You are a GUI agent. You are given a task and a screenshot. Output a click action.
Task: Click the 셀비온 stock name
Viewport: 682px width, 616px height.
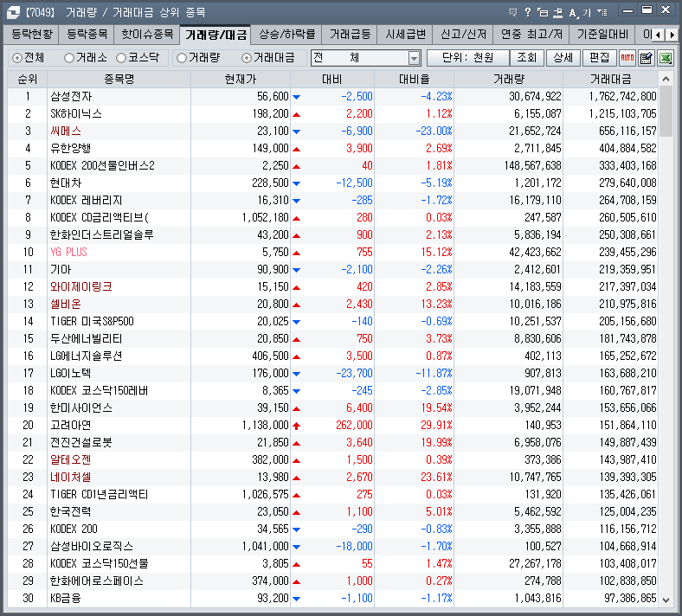(x=66, y=305)
